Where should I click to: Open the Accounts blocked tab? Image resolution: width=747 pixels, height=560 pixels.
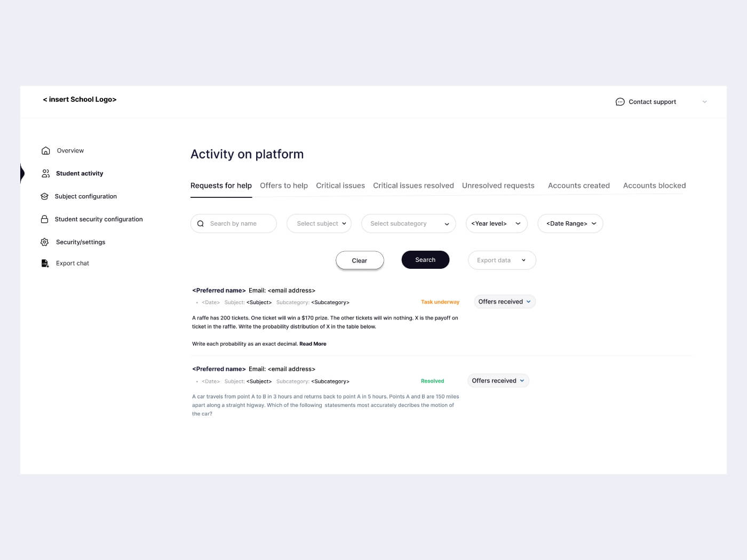pyautogui.click(x=654, y=185)
